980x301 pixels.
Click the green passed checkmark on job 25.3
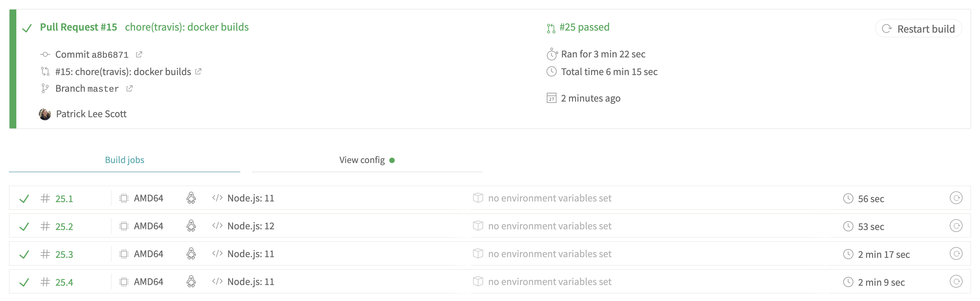pos(24,254)
